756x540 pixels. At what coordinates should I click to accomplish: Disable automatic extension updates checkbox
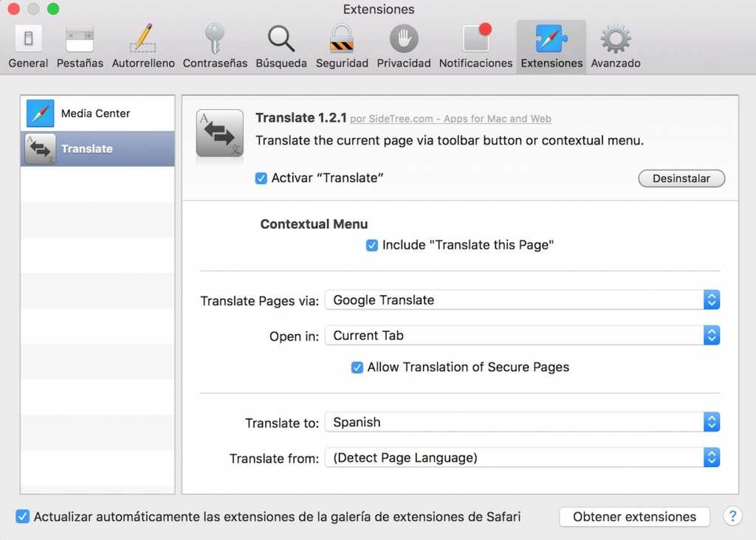23,516
